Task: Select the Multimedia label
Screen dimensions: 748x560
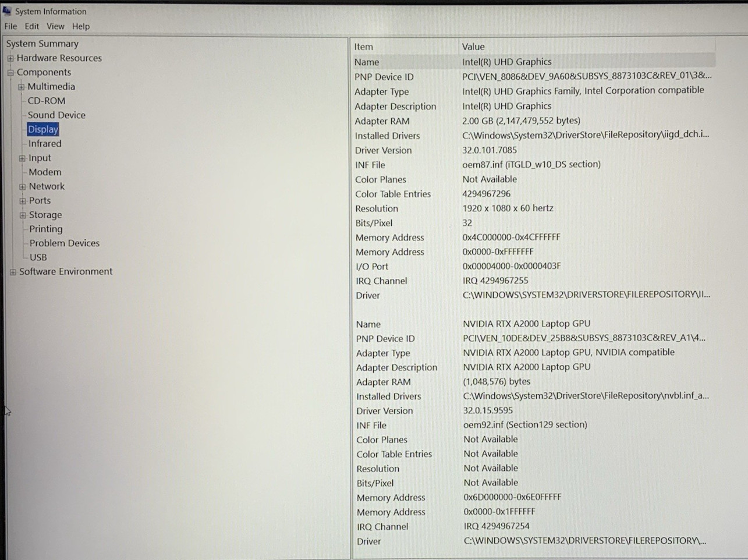Action: 51,87
